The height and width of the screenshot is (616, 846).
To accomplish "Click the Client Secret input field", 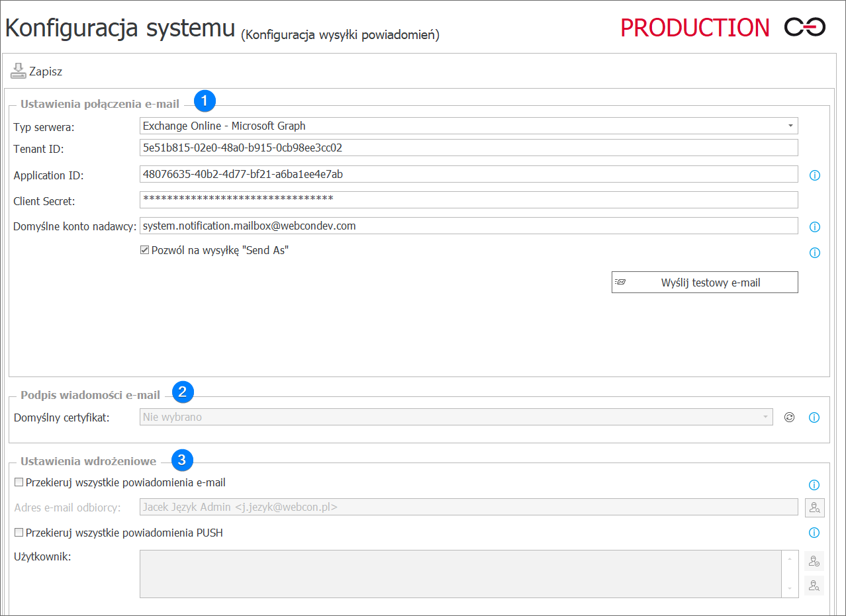I will (469, 200).
